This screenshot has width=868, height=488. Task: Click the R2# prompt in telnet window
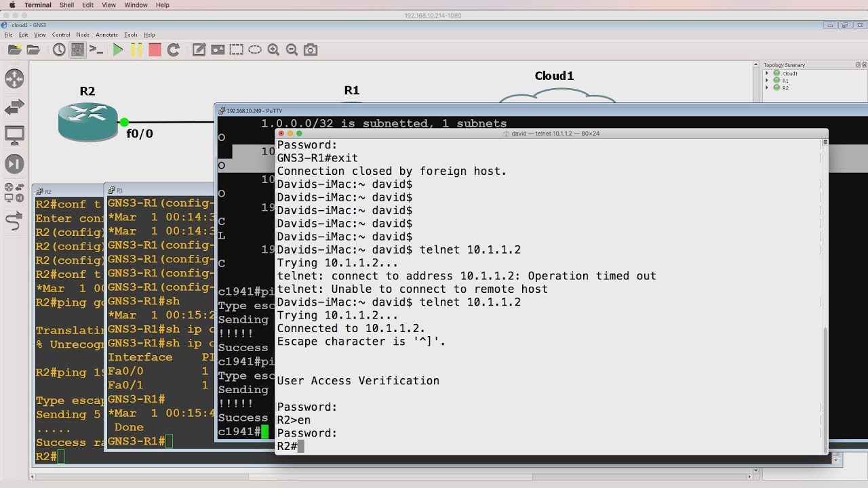point(287,446)
